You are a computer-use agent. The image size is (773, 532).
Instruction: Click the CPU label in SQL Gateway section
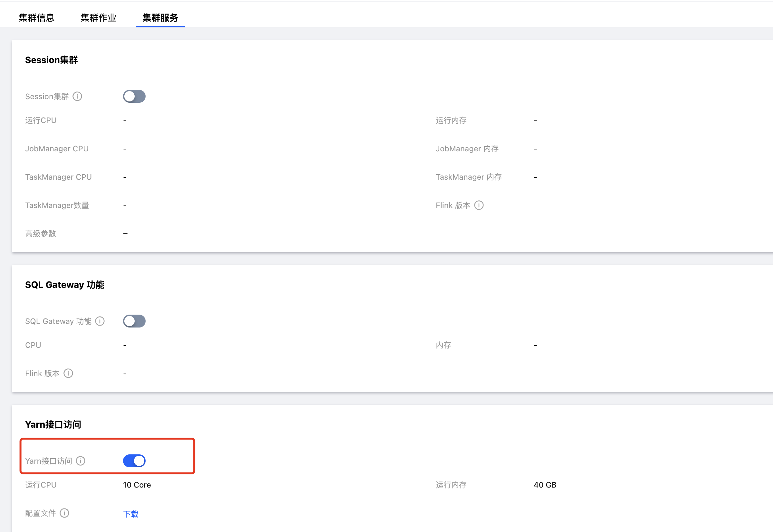33,345
